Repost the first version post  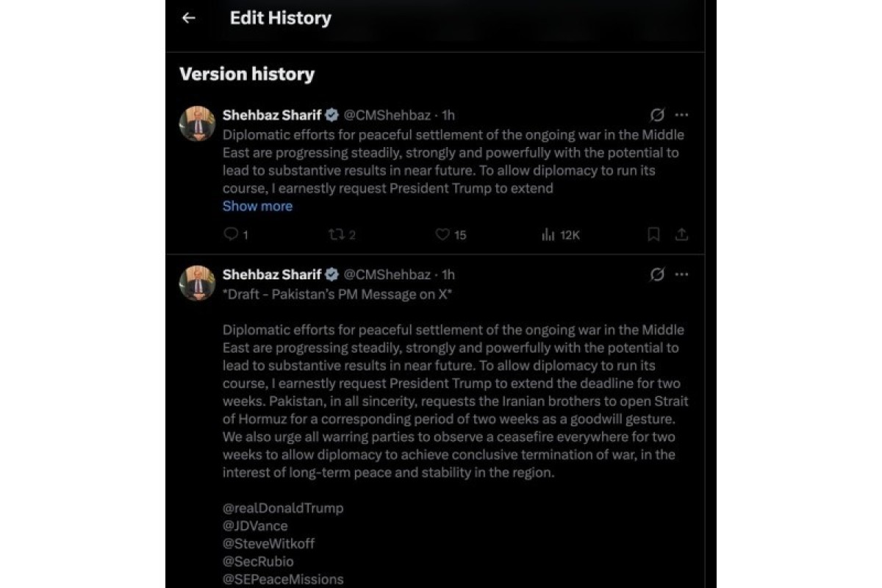pyautogui.click(x=343, y=234)
